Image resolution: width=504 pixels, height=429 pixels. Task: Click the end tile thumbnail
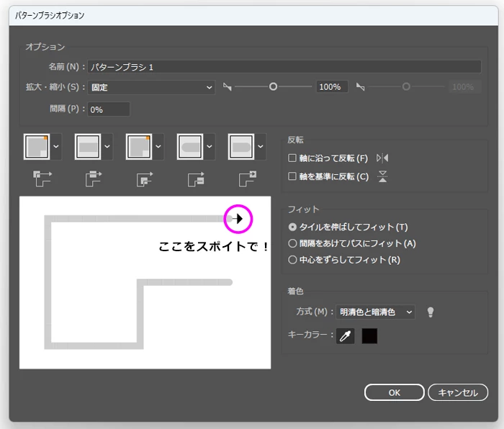click(241, 147)
